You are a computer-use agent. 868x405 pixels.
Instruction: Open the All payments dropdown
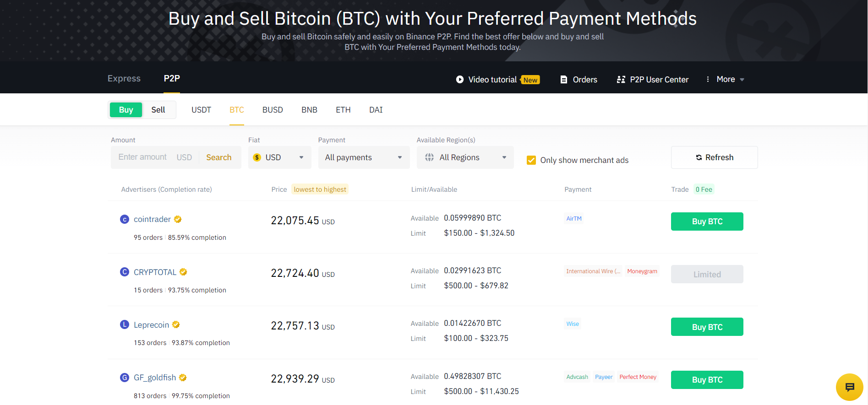point(364,157)
